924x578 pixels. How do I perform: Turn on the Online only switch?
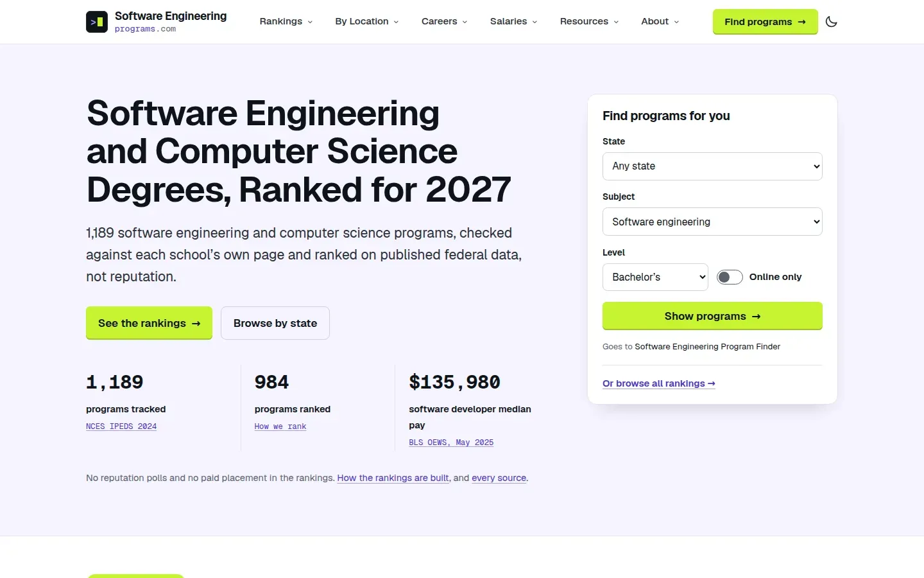(x=730, y=277)
